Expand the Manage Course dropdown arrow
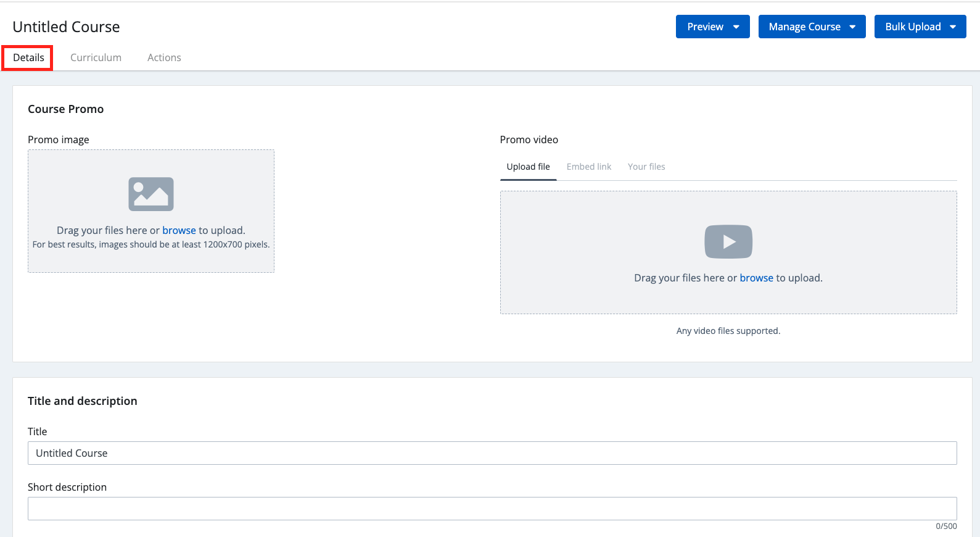Image resolution: width=980 pixels, height=537 pixels. 852,27
